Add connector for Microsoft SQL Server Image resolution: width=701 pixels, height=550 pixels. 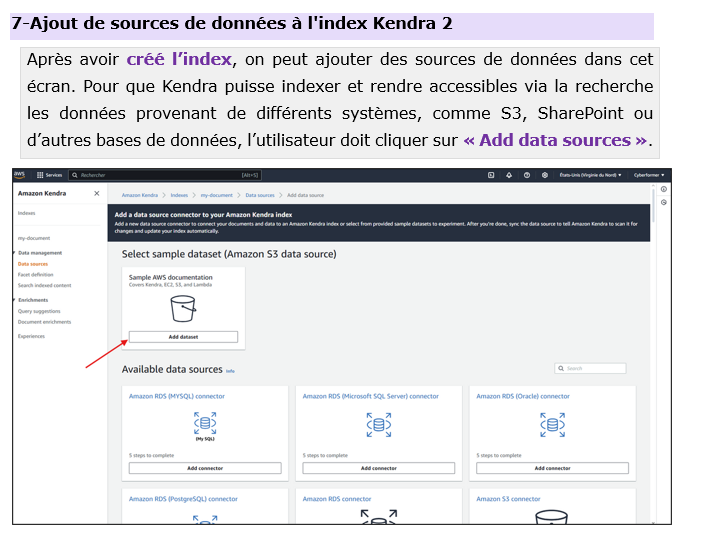[379, 468]
